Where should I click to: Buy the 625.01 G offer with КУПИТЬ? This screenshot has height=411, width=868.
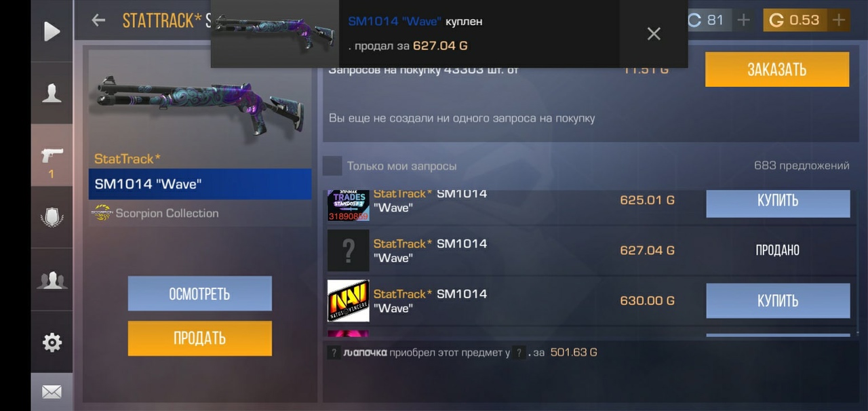[778, 203]
